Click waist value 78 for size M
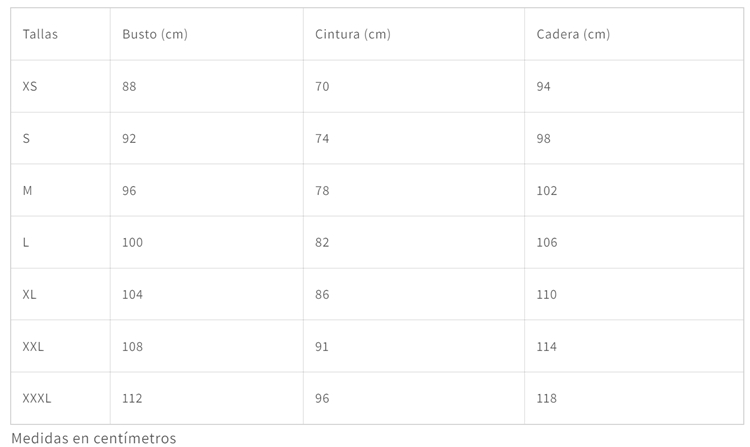This screenshot has height=447, width=750. pyautogui.click(x=322, y=190)
